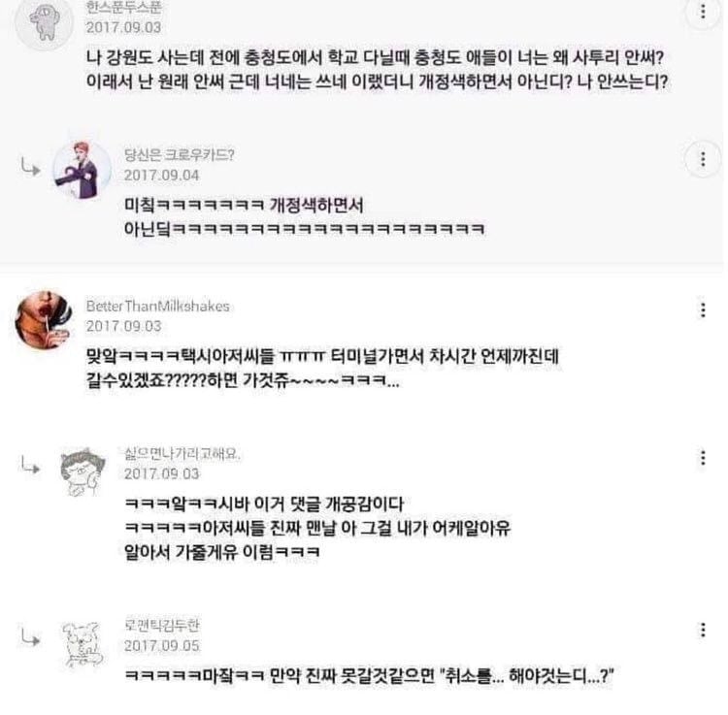The image size is (728, 715).
Task: Open more options for 한스푼두스푼's comment
Action: pyautogui.click(x=704, y=12)
